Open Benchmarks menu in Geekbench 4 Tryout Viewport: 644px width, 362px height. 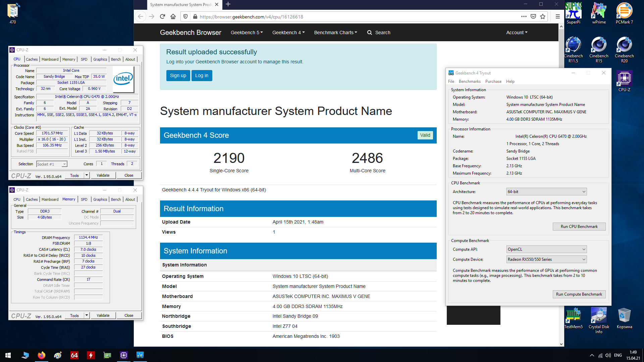pos(470,81)
